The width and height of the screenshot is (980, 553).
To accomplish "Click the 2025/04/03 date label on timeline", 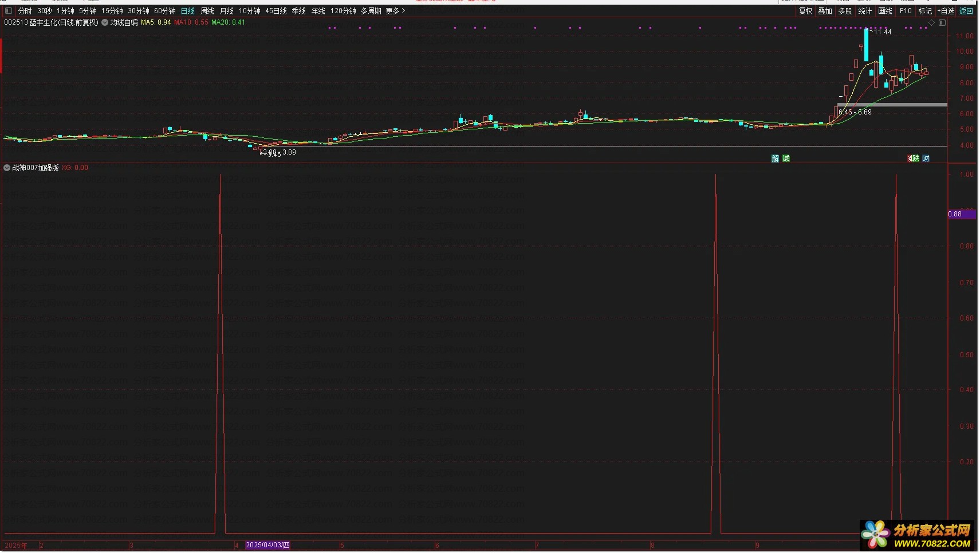I will tap(267, 546).
